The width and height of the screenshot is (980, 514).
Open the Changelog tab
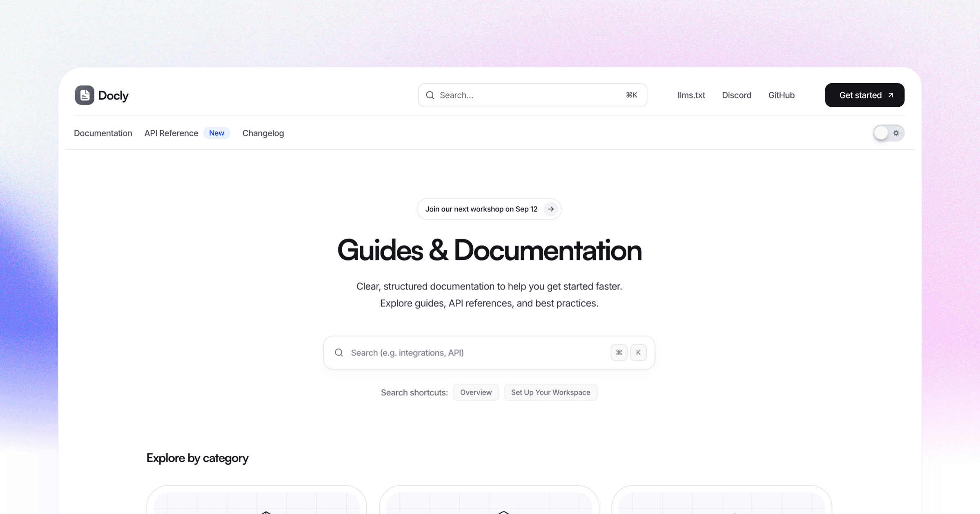point(263,133)
